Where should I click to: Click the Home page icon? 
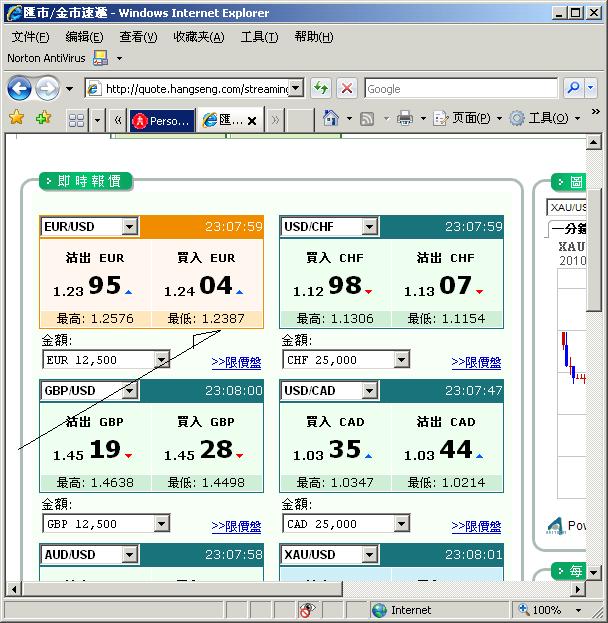(331, 119)
